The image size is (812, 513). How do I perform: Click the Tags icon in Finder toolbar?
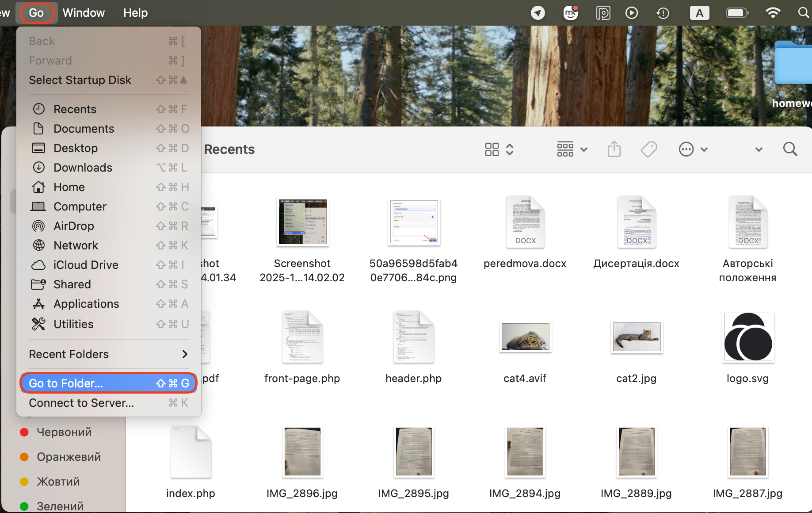(648, 149)
